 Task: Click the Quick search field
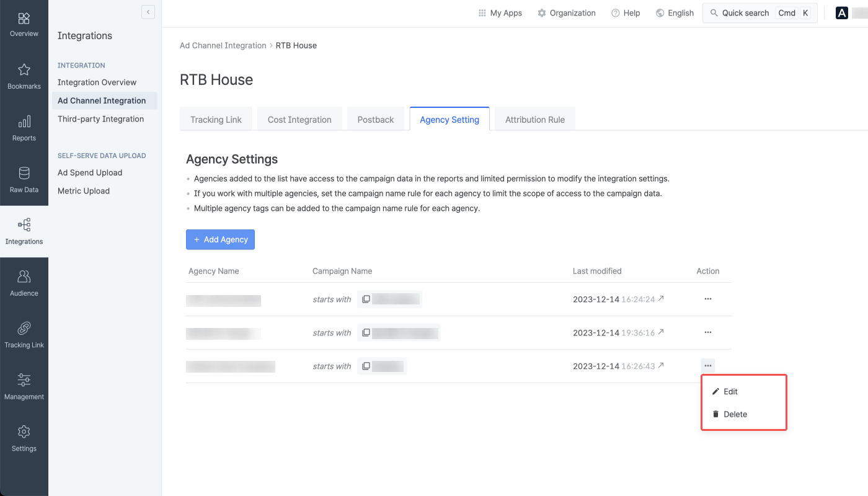click(759, 13)
